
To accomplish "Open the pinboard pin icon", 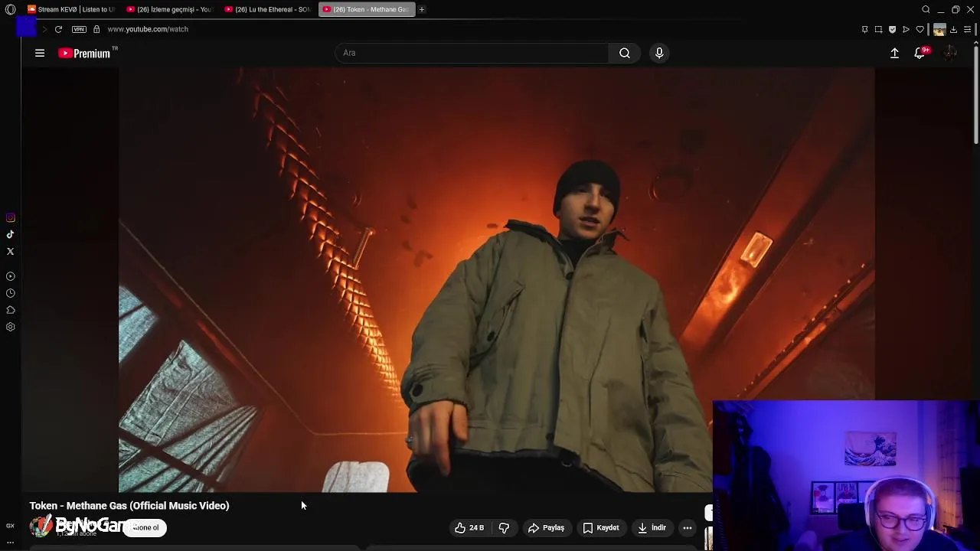I will [x=865, y=29].
